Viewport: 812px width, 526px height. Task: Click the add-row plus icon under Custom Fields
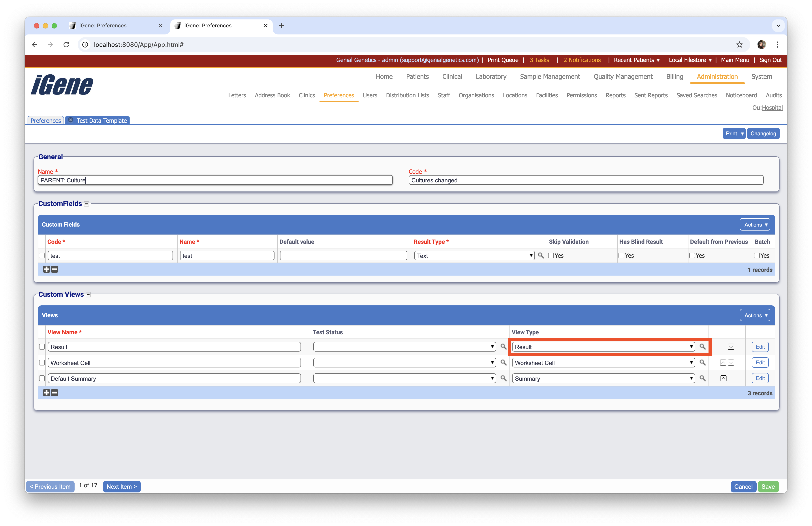pyautogui.click(x=47, y=269)
